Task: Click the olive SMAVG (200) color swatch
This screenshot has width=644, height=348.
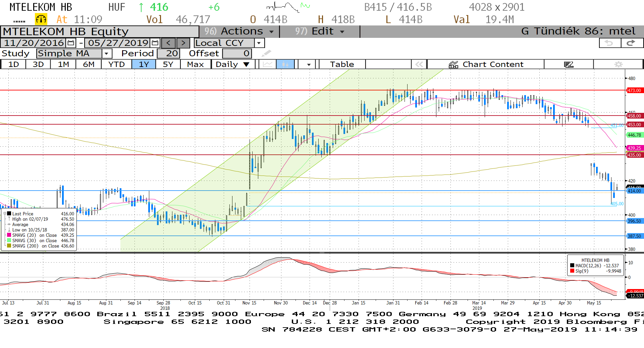Action: [x=9, y=246]
